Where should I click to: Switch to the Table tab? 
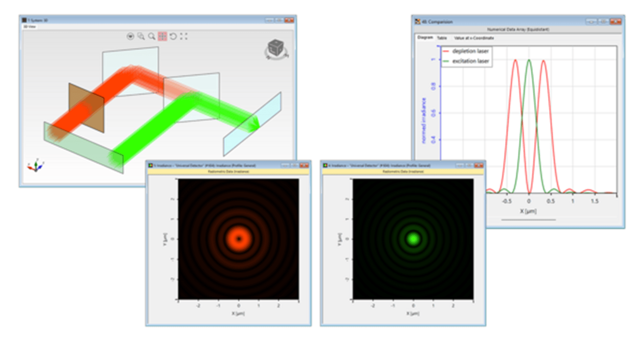pos(442,38)
